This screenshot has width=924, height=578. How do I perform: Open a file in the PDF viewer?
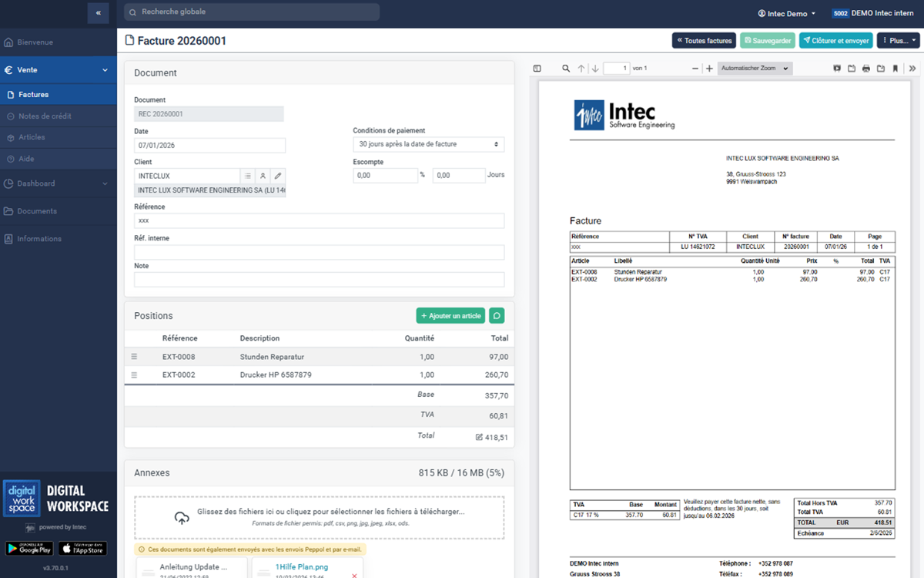click(852, 69)
